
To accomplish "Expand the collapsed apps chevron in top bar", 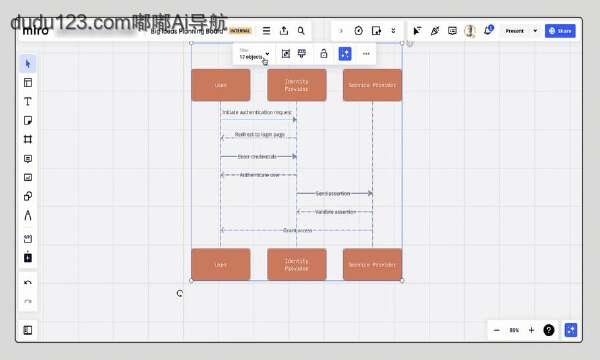I will [393, 31].
